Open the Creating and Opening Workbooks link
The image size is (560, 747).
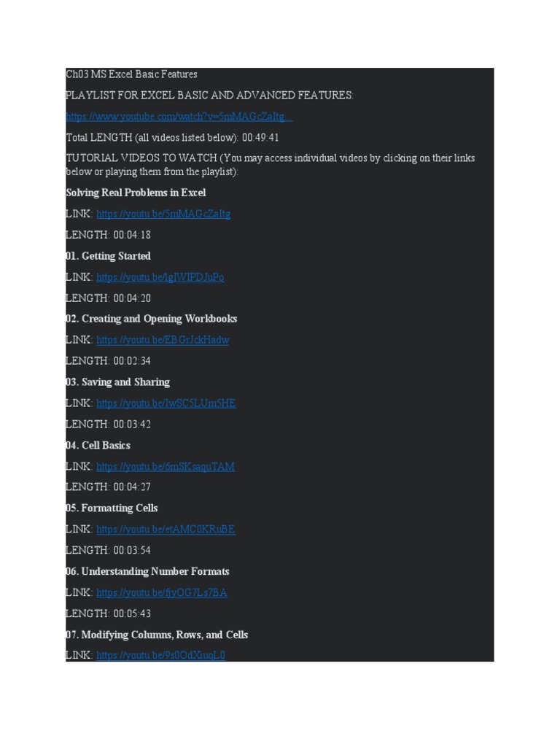(x=163, y=340)
